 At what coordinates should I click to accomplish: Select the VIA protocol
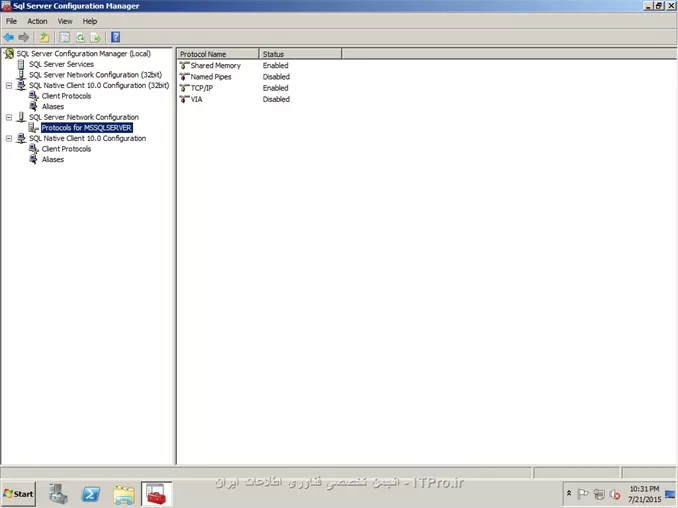pyautogui.click(x=196, y=99)
